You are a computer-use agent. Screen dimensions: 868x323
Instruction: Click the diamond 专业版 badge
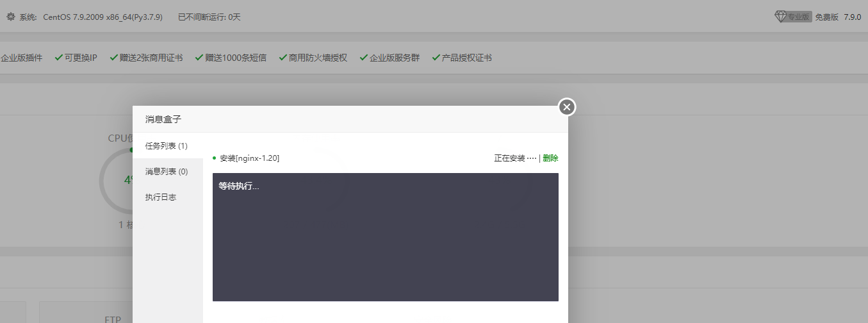pyautogui.click(x=794, y=17)
